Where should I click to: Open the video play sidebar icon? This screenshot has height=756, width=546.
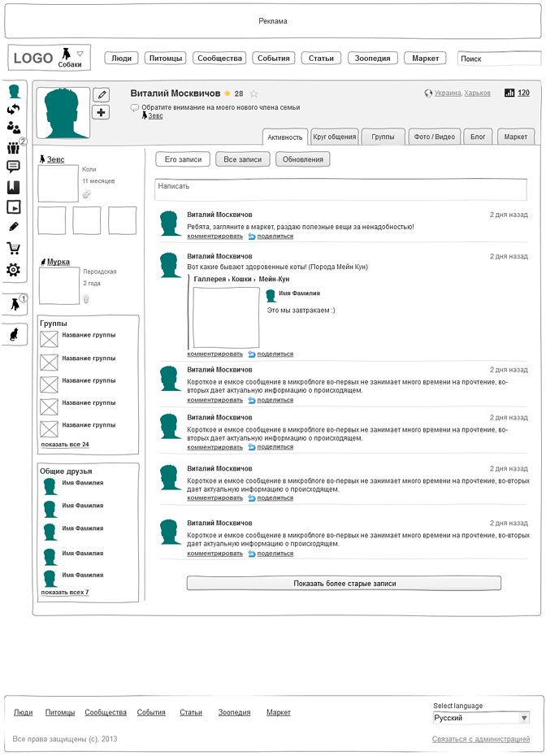click(x=14, y=206)
